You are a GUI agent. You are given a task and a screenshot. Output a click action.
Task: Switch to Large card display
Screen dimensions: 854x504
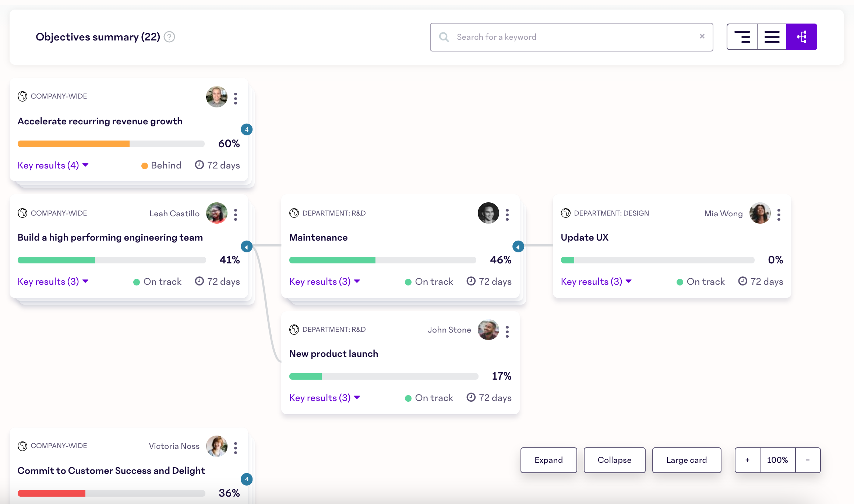tap(686, 460)
